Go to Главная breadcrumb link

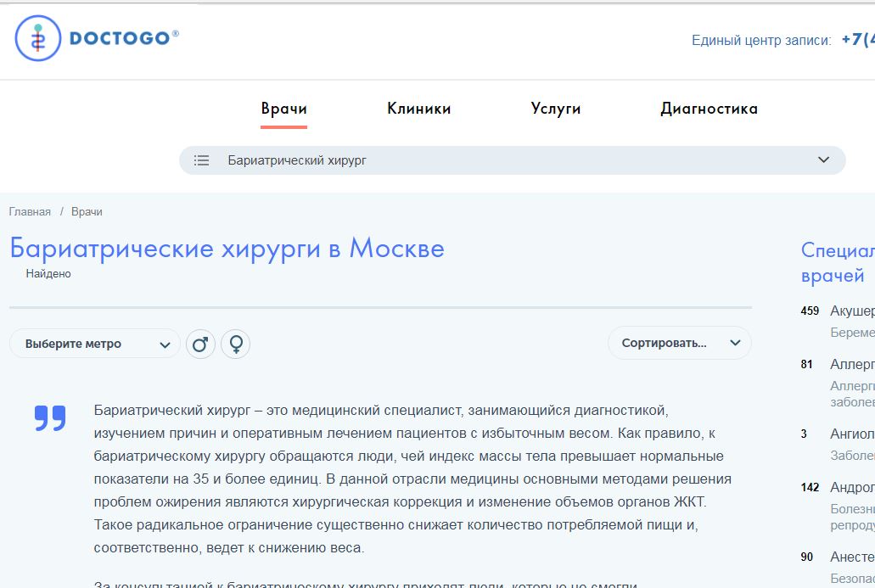(x=30, y=212)
